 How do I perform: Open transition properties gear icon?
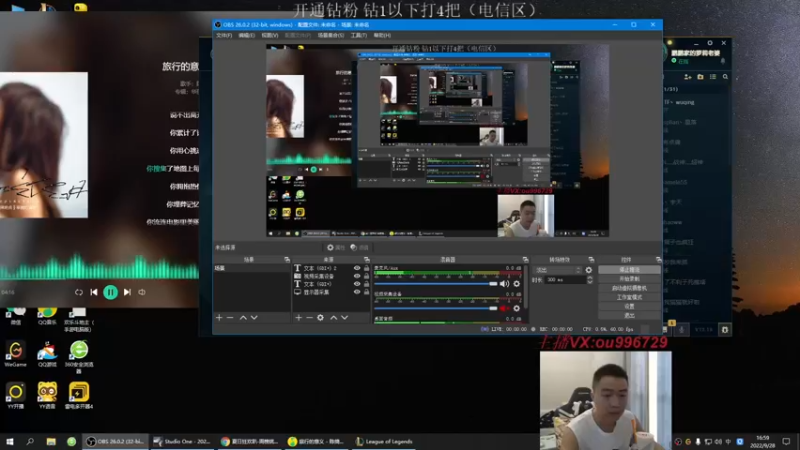point(589,270)
